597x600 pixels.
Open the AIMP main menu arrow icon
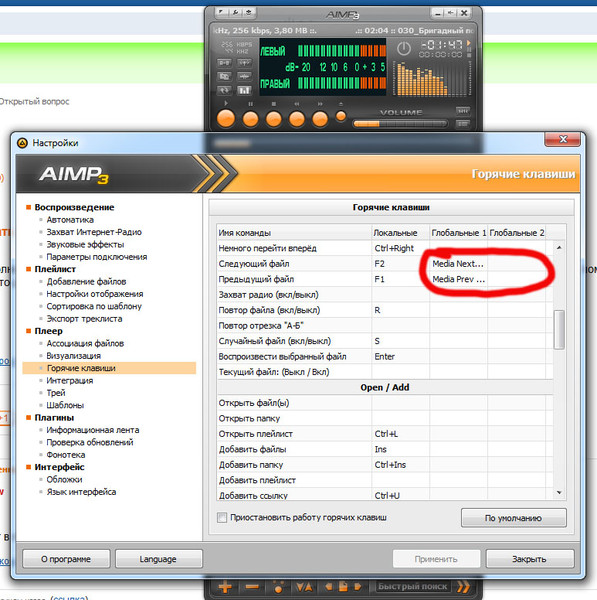221,12
